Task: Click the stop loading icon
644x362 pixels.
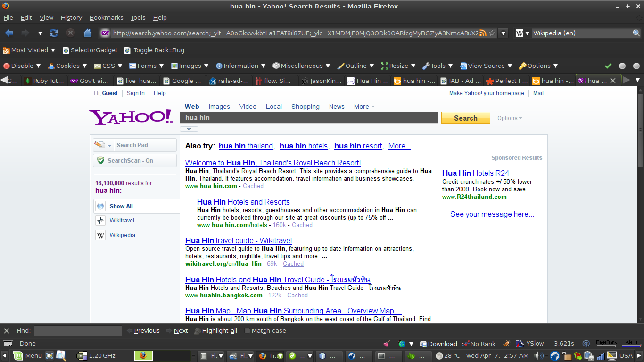Action: (x=71, y=33)
